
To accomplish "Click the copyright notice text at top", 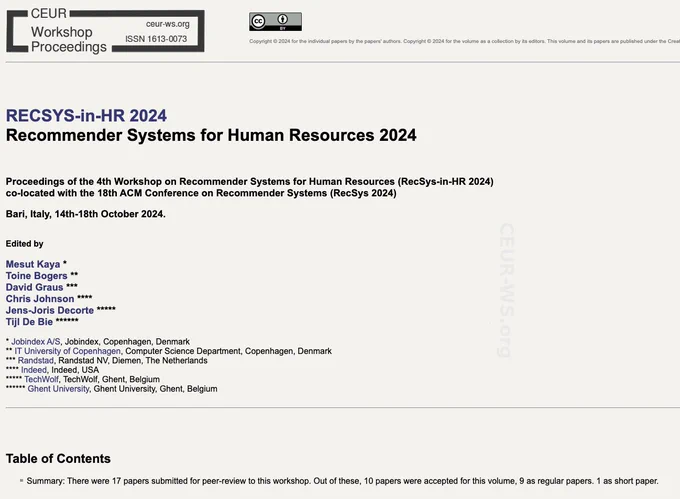I will pyautogui.click(x=464, y=41).
